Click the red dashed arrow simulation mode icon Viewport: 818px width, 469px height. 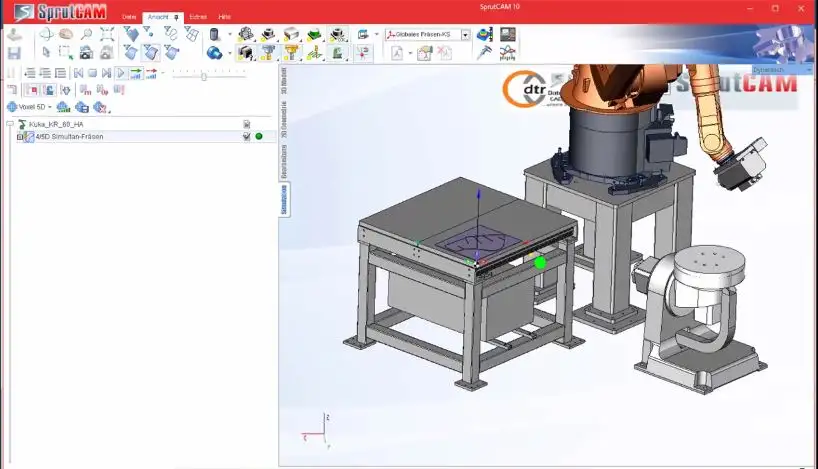(x=151, y=73)
